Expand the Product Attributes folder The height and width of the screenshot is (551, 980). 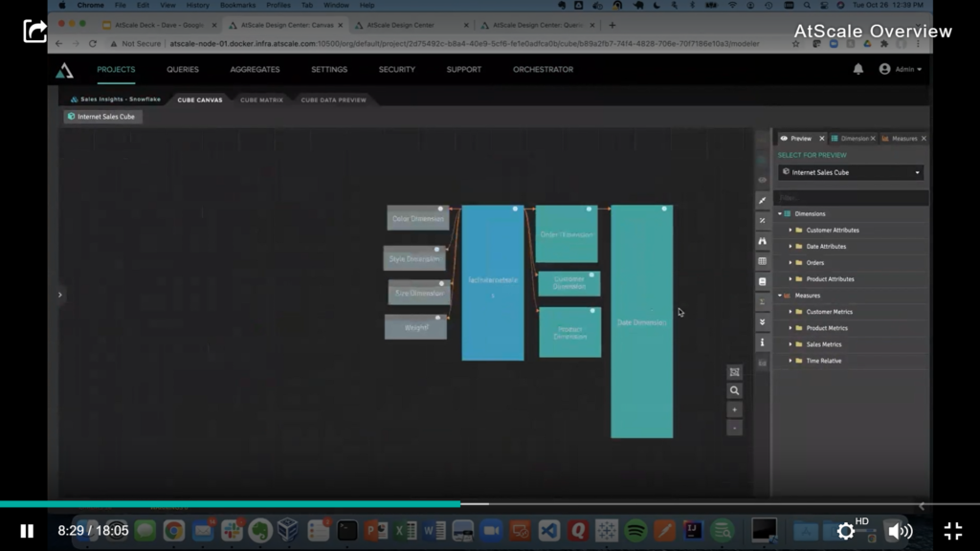pos(790,278)
